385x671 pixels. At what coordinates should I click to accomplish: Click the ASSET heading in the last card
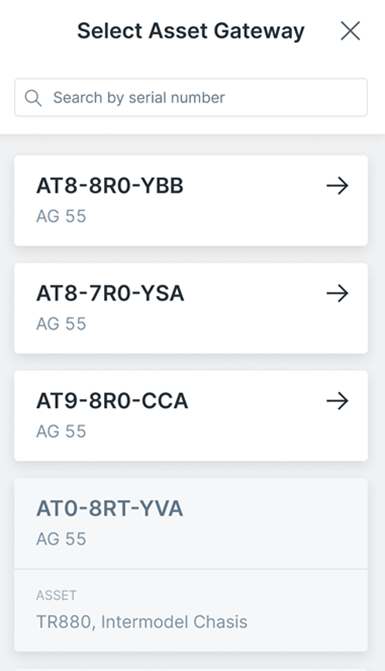point(56,595)
